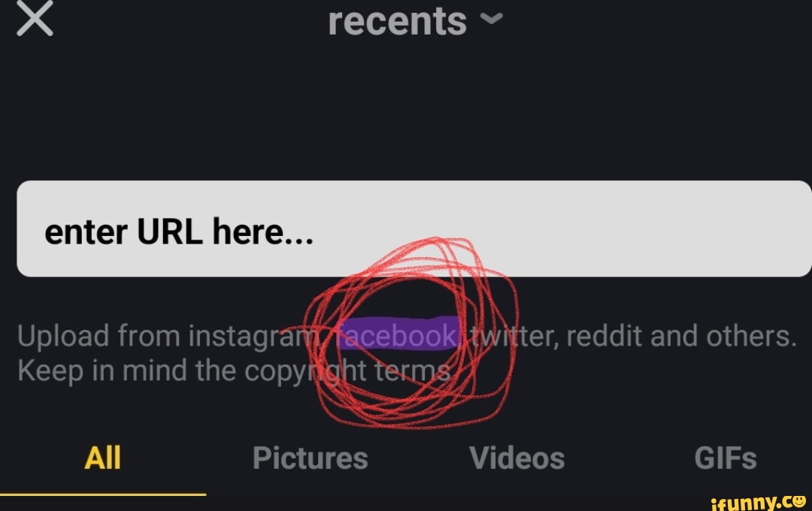Close the upload screen with the X icon
Image resolution: width=812 pixels, height=511 pixels.
click(35, 18)
